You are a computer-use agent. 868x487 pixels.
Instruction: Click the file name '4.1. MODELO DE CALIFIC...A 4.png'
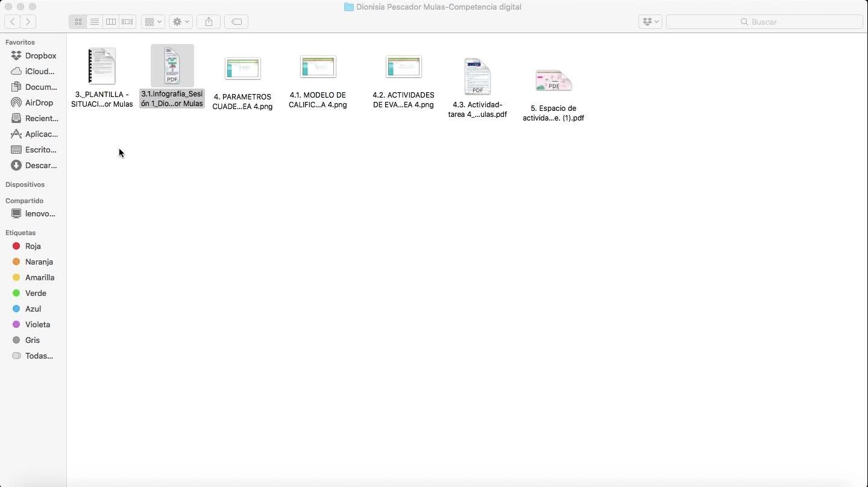318,100
